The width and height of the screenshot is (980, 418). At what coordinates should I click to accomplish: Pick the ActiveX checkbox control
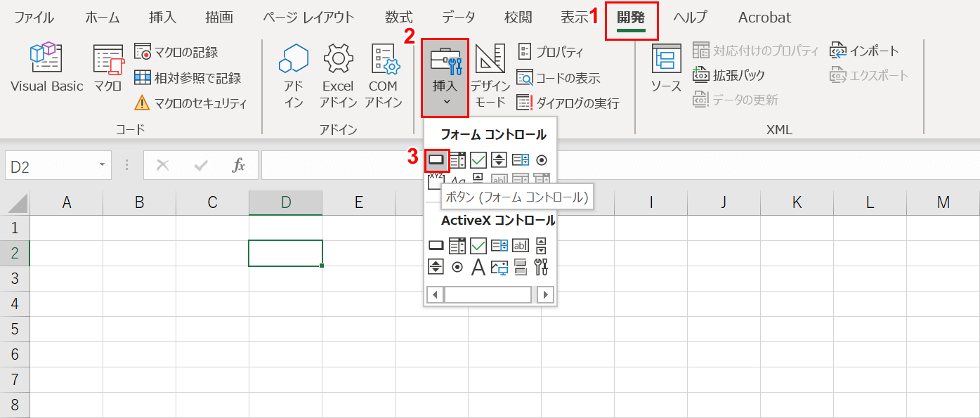point(478,245)
